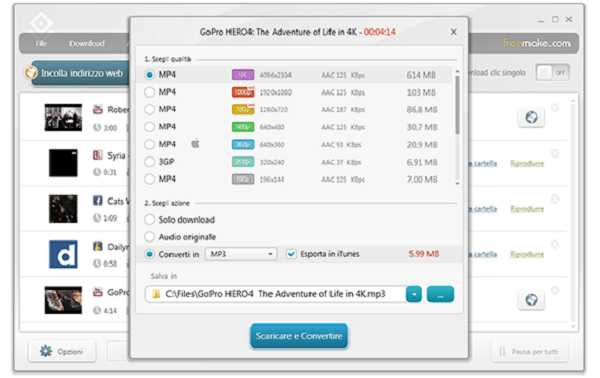Click Riprodurre link on the Syria row

click(527, 163)
